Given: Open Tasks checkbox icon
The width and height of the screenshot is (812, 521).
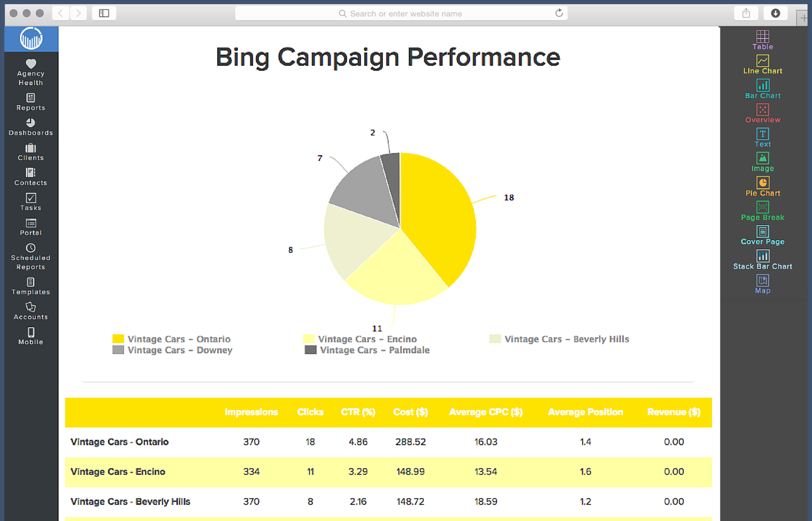Looking at the screenshot, I should click(x=31, y=198).
